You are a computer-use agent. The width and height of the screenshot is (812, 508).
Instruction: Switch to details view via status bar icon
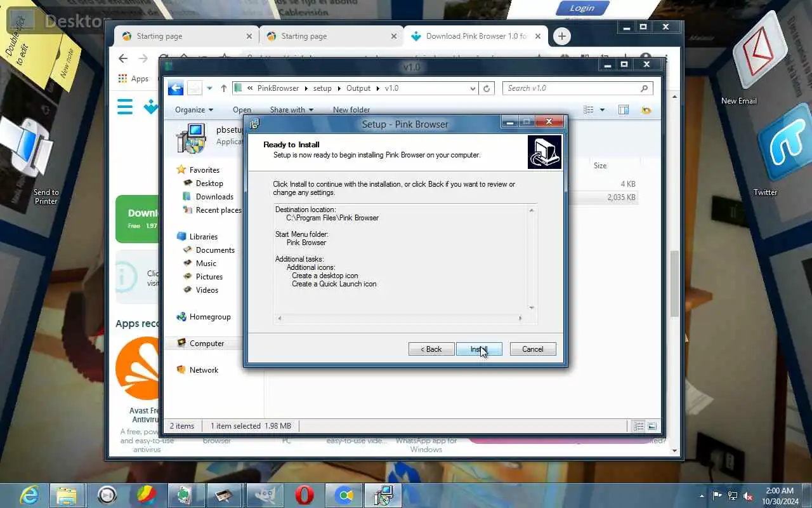[x=639, y=426]
